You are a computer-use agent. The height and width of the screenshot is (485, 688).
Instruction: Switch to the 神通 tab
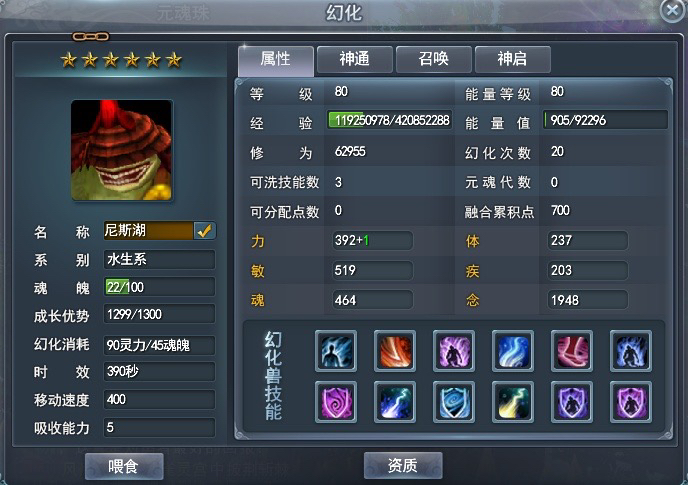point(355,59)
